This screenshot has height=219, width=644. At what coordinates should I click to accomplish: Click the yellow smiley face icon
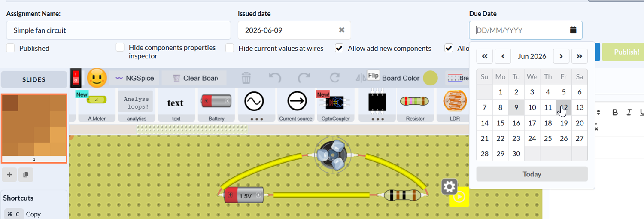pos(97,78)
